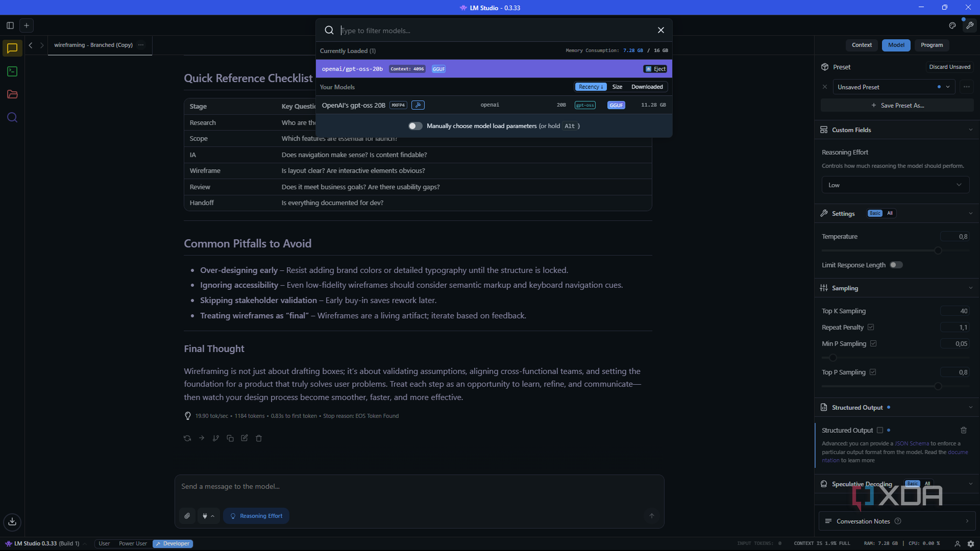
Task: Toggle manually choose model load parameters
Action: point(415,126)
